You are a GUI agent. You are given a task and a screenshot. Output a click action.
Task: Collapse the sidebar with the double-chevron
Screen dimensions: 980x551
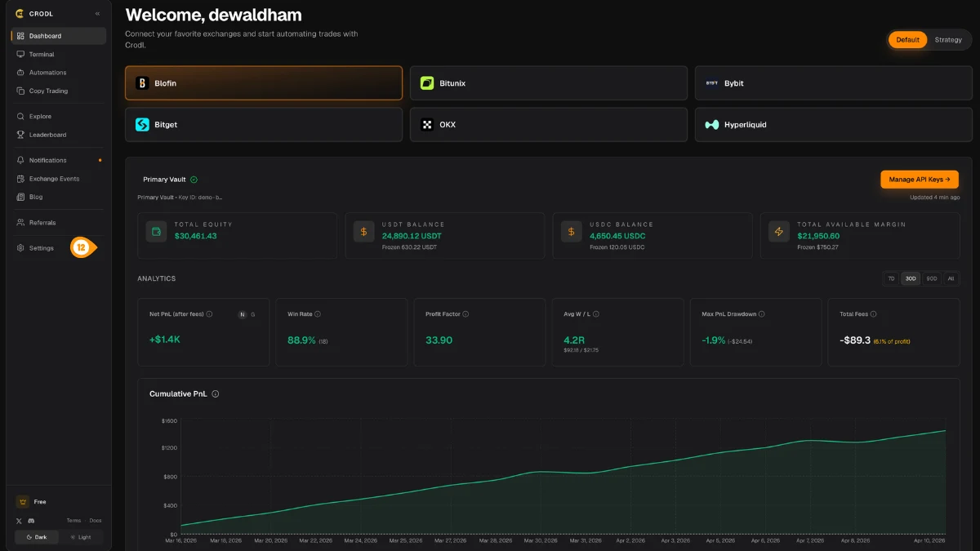click(x=97, y=14)
